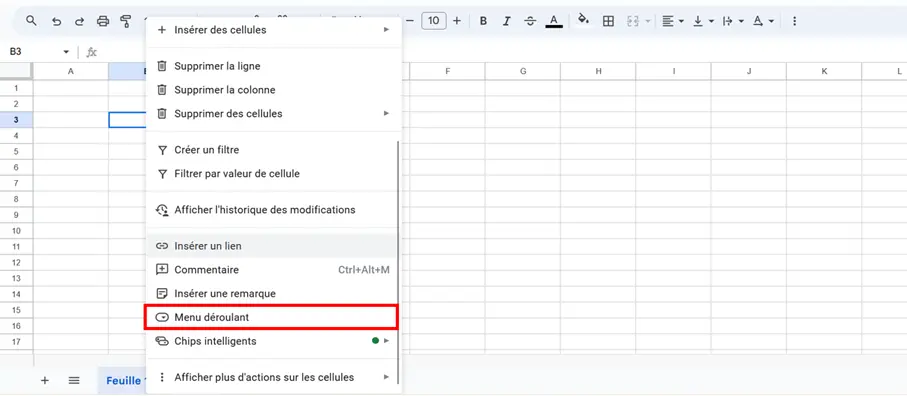This screenshot has height=396, width=907.
Task: Expand Chips intelligents submenu arrow
Action: (386, 341)
